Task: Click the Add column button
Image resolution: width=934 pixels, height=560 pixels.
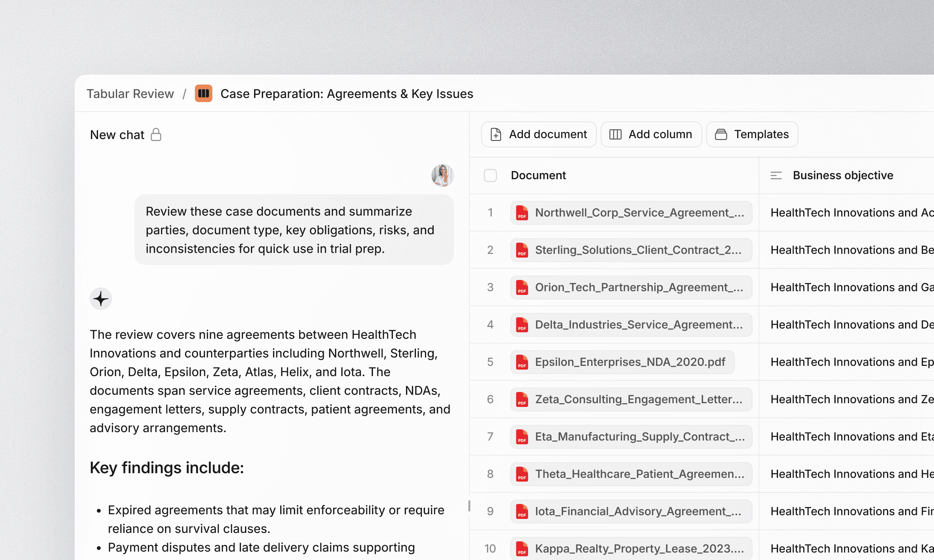Action: 651,134
